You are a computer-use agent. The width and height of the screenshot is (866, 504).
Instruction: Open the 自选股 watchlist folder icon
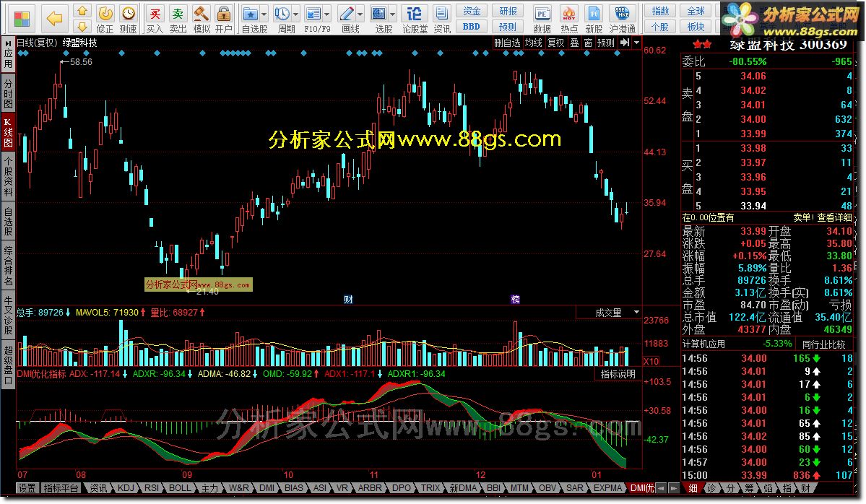(x=251, y=19)
